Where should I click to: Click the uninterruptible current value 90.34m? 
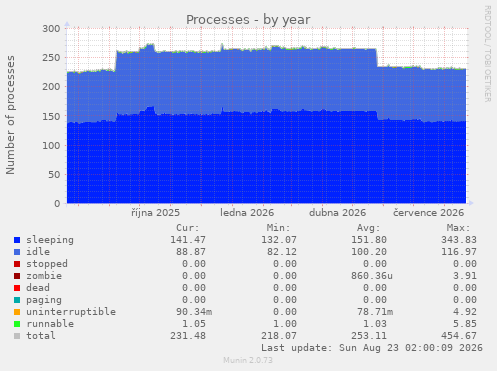pos(194,312)
